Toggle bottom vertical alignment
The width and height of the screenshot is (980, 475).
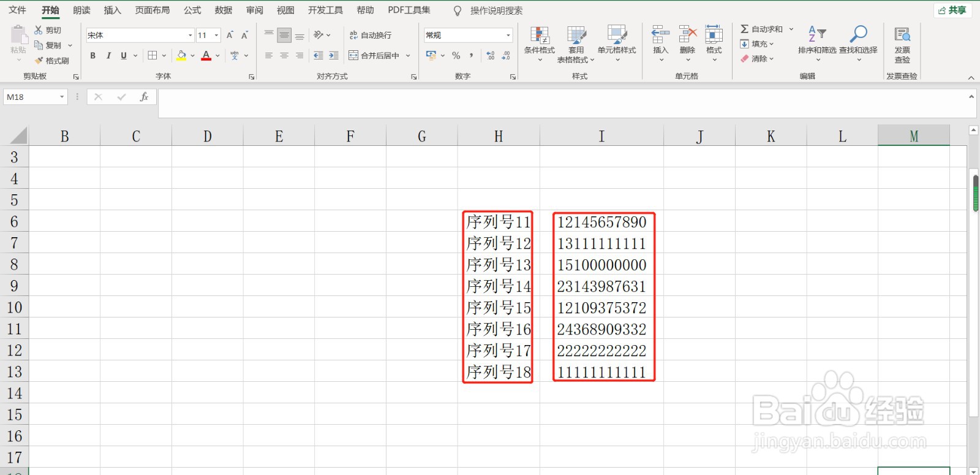point(300,35)
